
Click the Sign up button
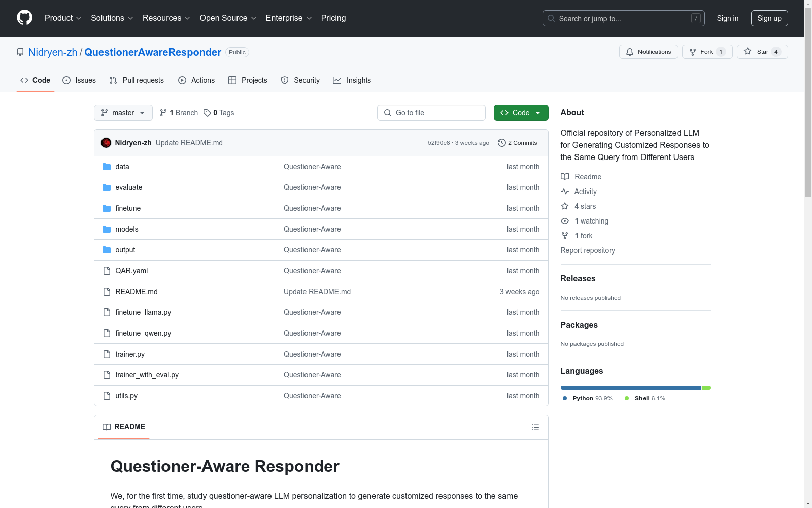[x=769, y=18]
